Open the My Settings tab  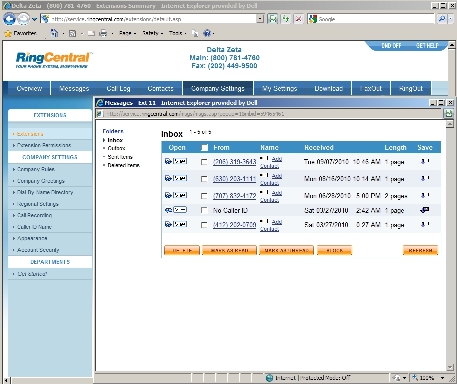click(279, 88)
